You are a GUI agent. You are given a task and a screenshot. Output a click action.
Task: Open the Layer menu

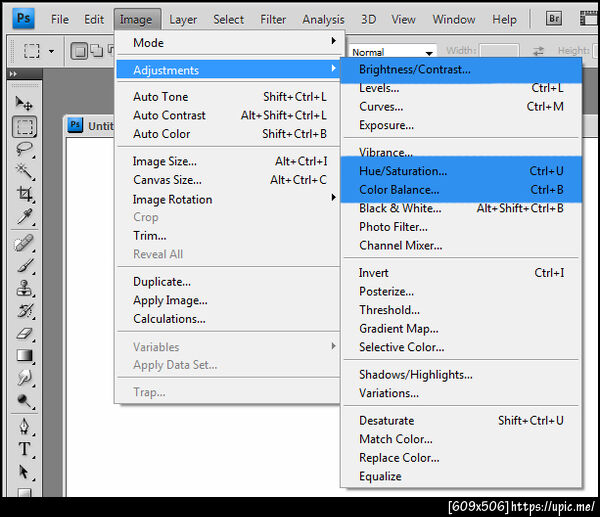tap(183, 19)
